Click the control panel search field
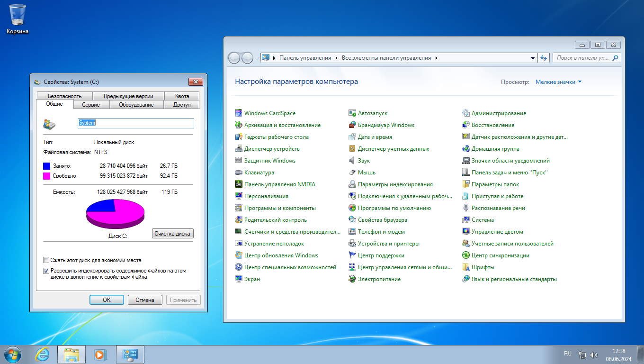This screenshot has height=364, width=644. 582,58
